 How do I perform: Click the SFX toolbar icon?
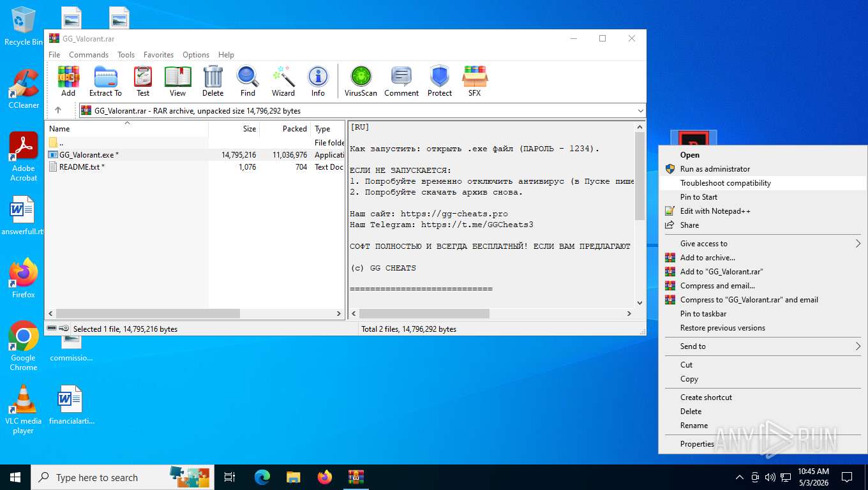click(x=474, y=81)
